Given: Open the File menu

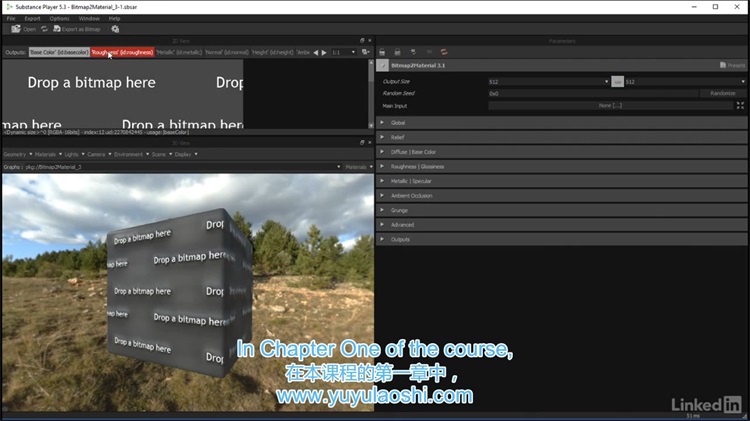Looking at the screenshot, I should 11,19.
